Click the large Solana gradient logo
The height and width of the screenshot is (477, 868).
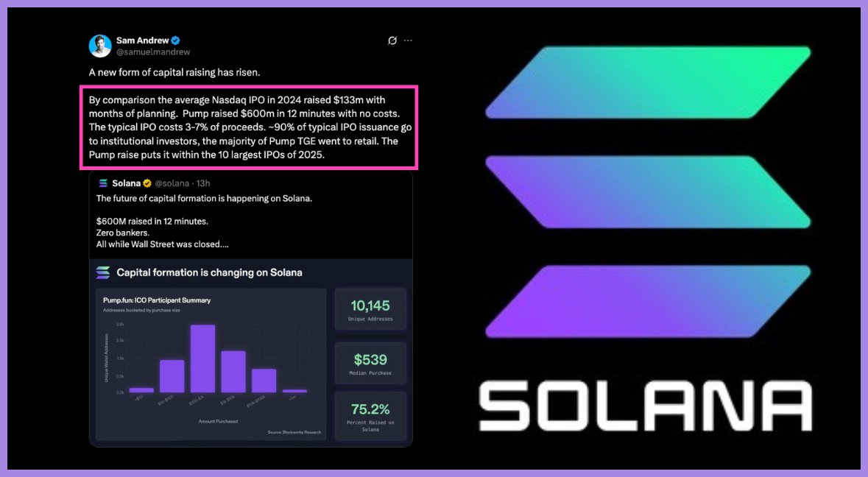pyautogui.click(x=648, y=191)
